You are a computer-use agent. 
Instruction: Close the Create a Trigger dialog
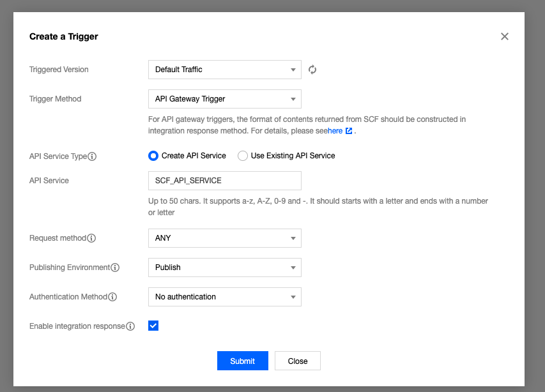(x=504, y=36)
